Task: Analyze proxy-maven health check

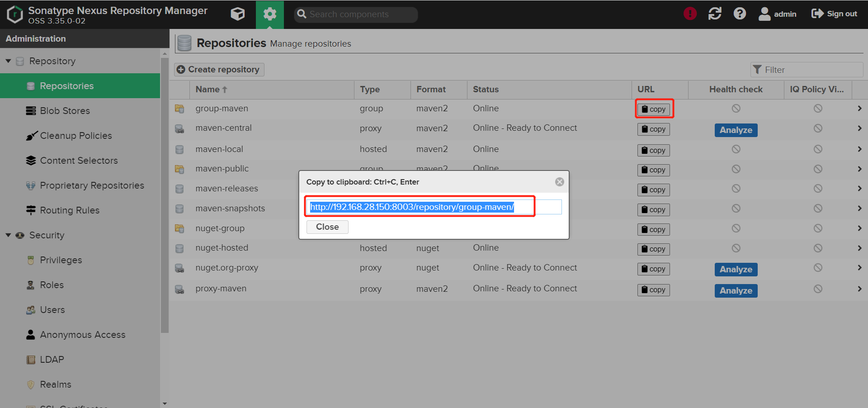Action: (x=736, y=291)
